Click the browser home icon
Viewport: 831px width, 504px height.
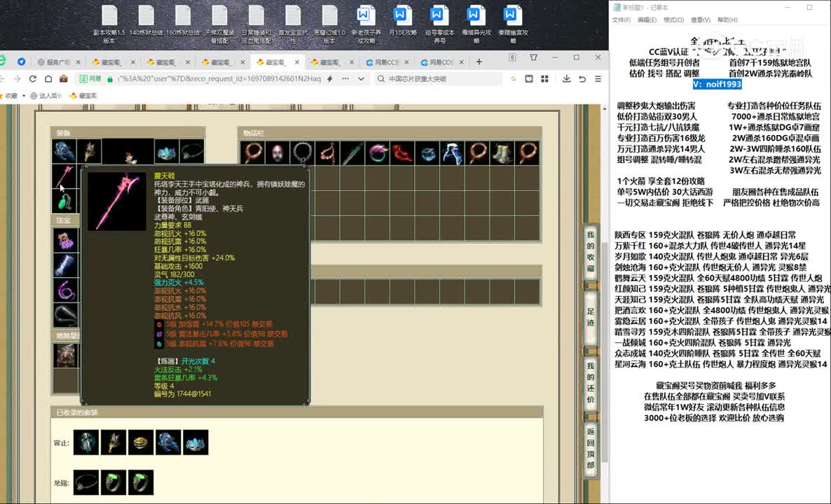click(48, 79)
